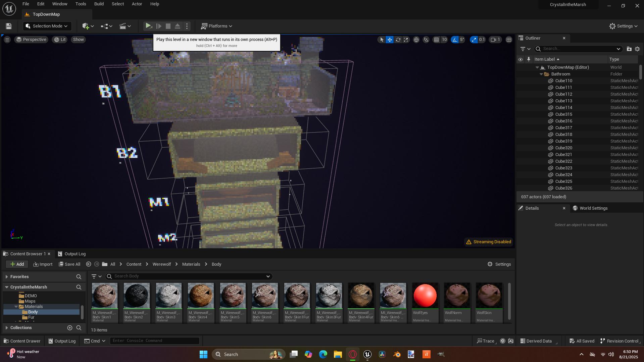Go back in Content Browser history
The image size is (644, 362).
click(89, 264)
